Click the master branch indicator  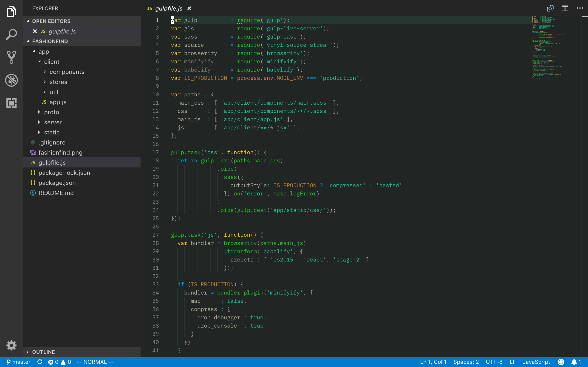tap(18, 362)
